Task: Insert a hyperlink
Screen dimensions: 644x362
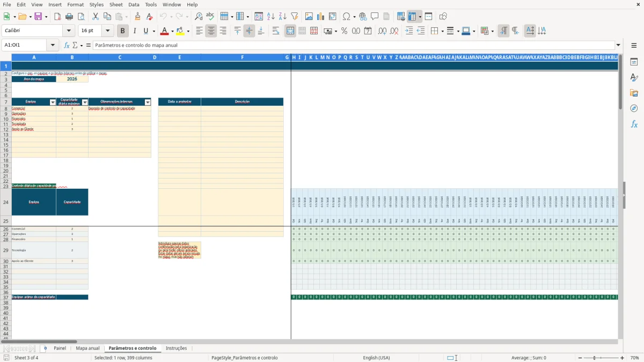Action: (363, 17)
